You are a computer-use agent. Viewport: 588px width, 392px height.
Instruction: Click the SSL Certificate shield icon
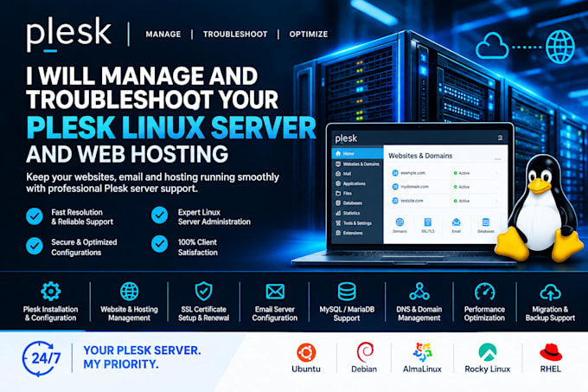(203, 291)
